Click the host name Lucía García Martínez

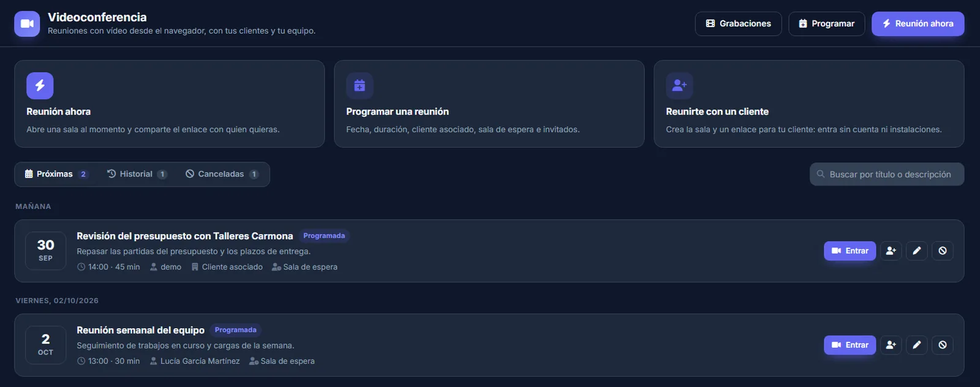pyautogui.click(x=200, y=361)
